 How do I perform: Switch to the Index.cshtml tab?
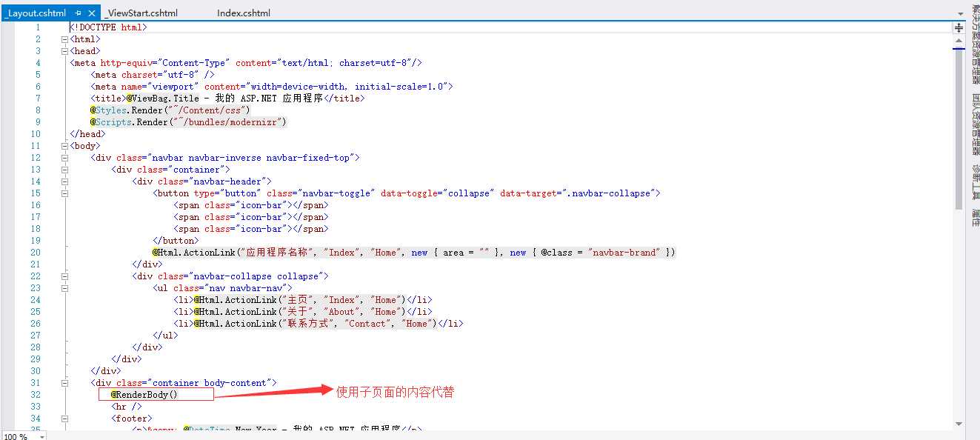coord(244,13)
